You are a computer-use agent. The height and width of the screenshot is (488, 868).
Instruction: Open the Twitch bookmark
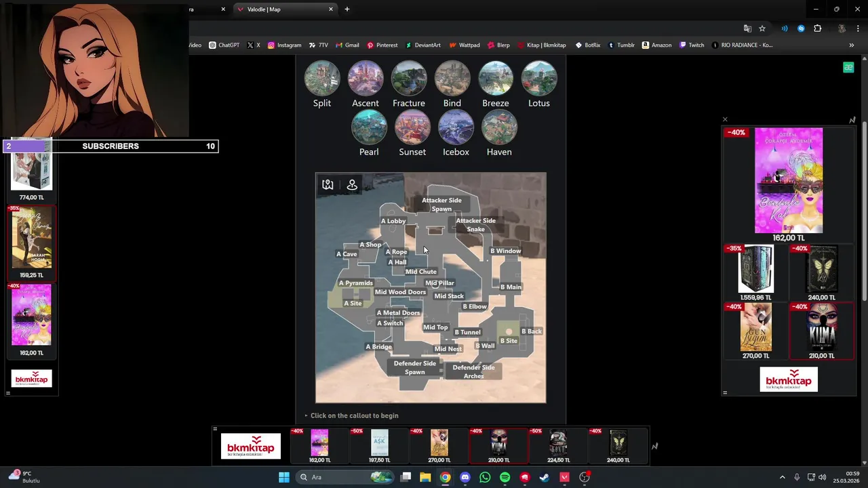point(692,45)
